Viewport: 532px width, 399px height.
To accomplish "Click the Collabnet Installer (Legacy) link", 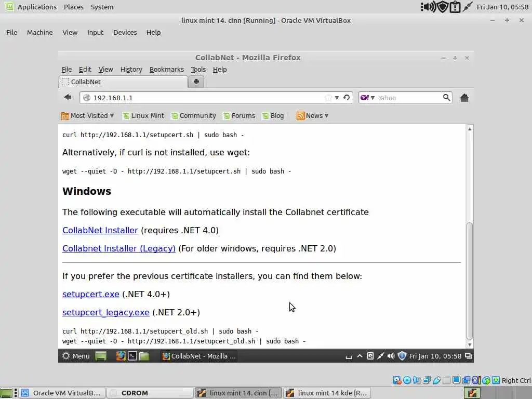I will [x=119, y=249].
